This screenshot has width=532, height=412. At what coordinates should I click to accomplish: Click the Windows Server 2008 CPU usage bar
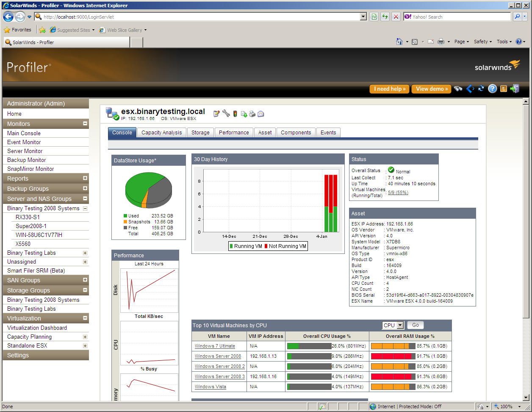point(309,356)
